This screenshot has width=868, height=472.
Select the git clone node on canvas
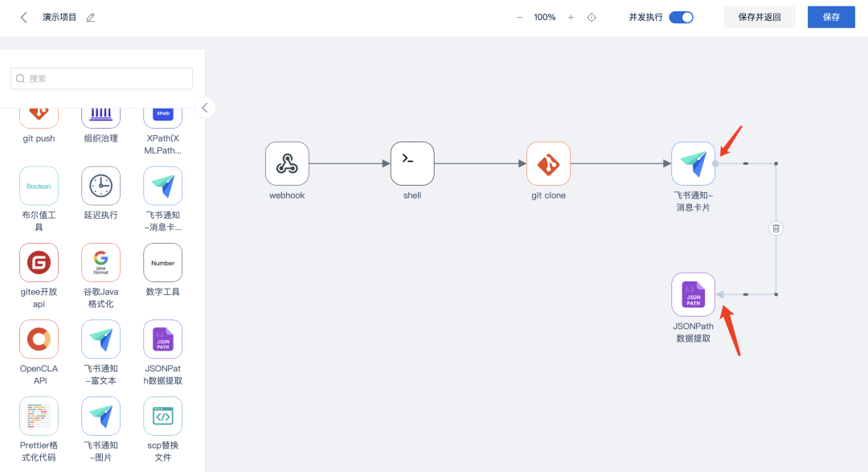coord(549,163)
